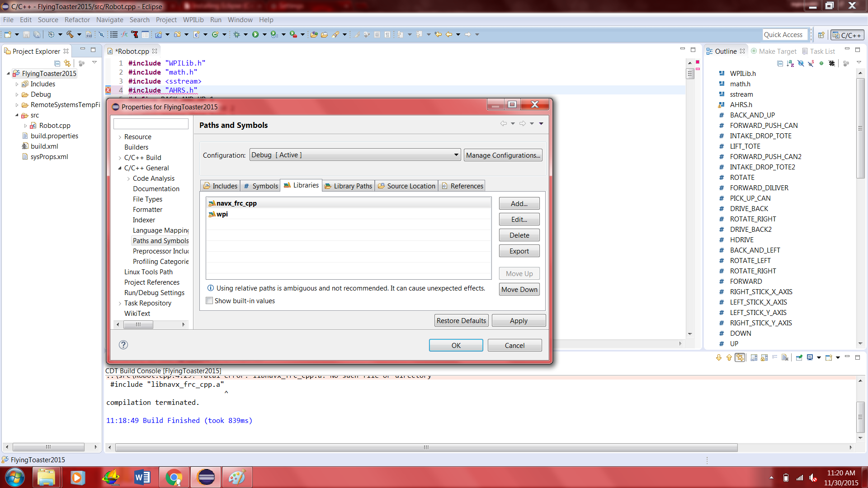868x488 pixels.
Task: Open the Refactor menu
Action: click(77, 20)
